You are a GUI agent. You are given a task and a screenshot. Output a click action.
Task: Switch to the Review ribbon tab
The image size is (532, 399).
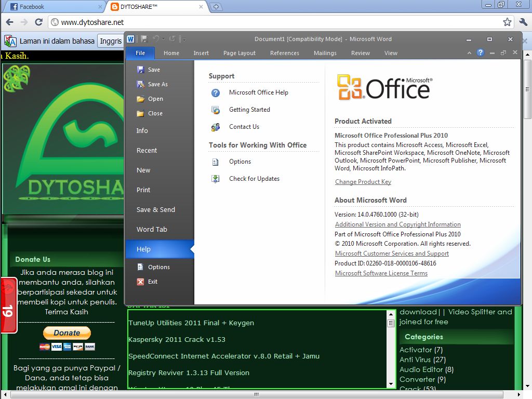(361, 53)
